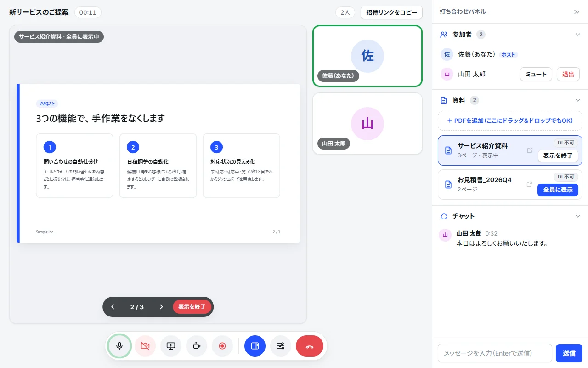Go to the previous slide

[x=113, y=307]
